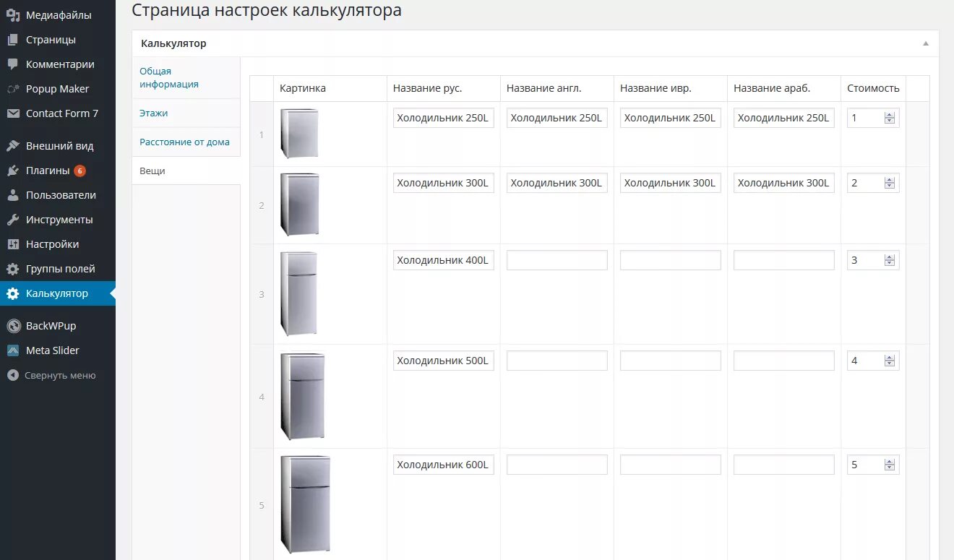Go to Страницы menu item
This screenshot has width=954, height=560.
point(58,40)
